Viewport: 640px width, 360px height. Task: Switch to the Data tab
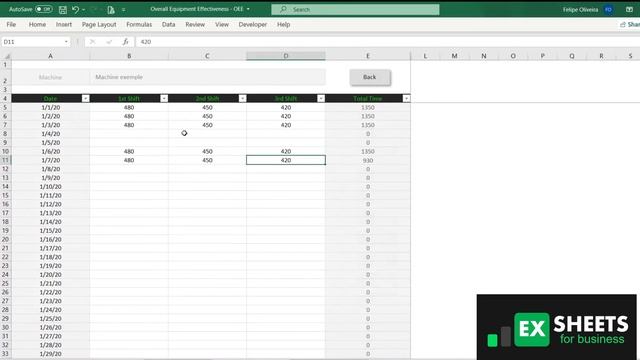pyautogui.click(x=168, y=24)
